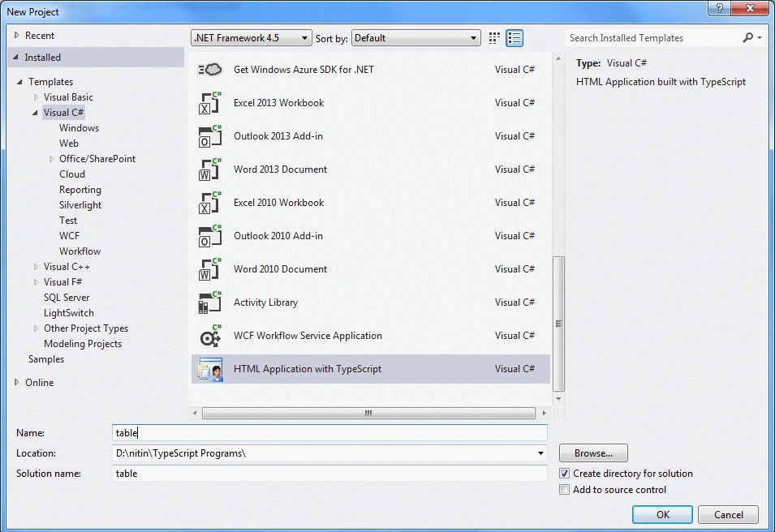Collapse the Visual C# node arrow
Image resolution: width=775 pixels, height=532 pixels.
[x=35, y=113]
